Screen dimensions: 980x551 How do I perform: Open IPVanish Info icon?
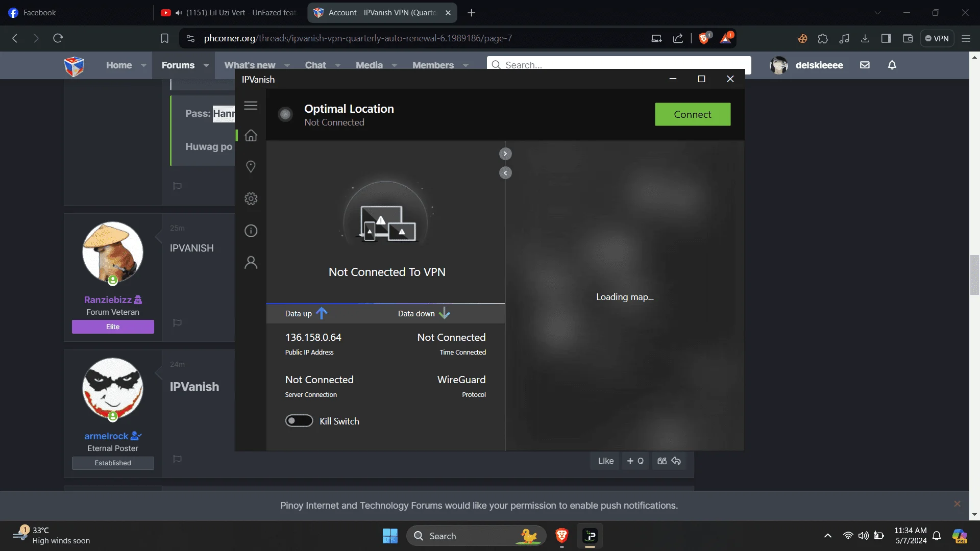click(x=251, y=231)
